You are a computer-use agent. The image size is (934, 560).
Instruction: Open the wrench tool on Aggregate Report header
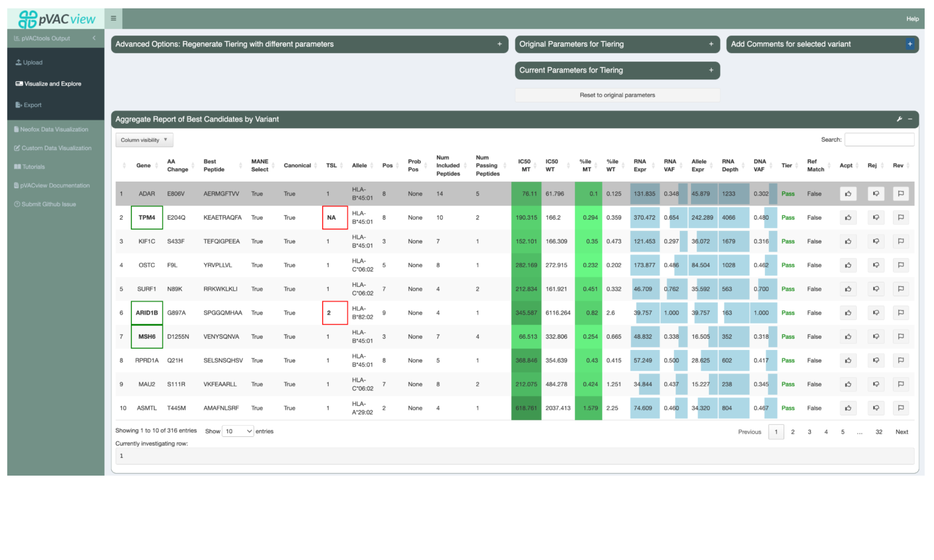[x=900, y=119]
